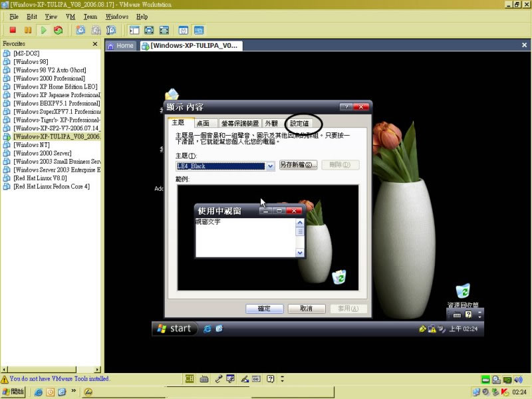Click the 確定 button
The height and width of the screenshot is (399, 532).
(264, 309)
